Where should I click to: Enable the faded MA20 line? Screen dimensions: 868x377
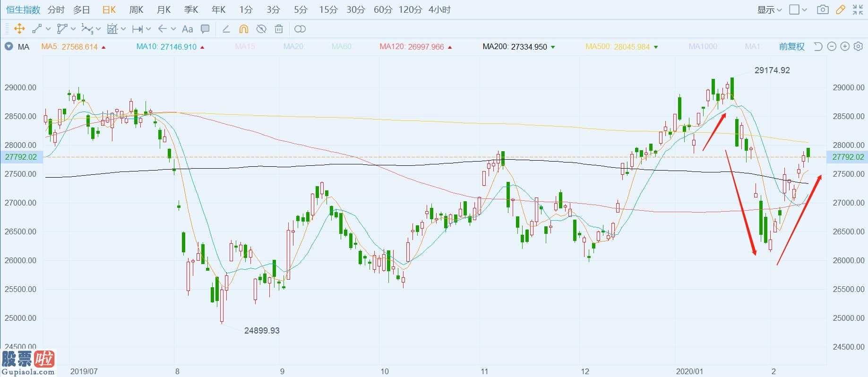coord(293,46)
